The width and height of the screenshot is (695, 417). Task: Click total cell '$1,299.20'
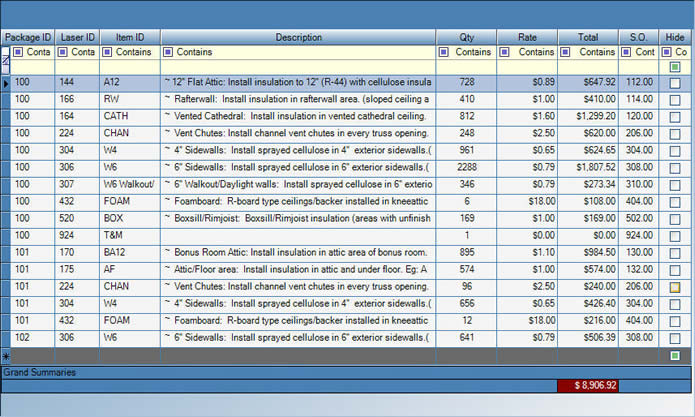click(588, 116)
